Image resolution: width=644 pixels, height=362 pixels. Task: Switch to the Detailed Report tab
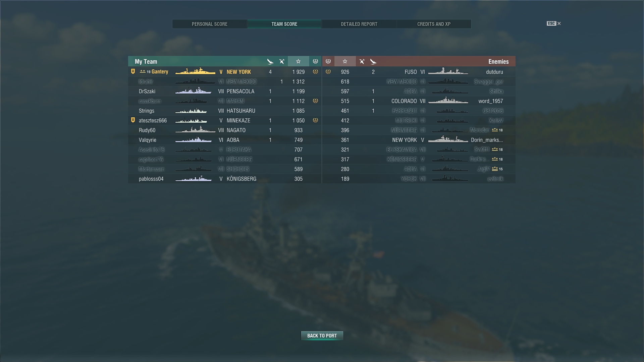pyautogui.click(x=359, y=24)
